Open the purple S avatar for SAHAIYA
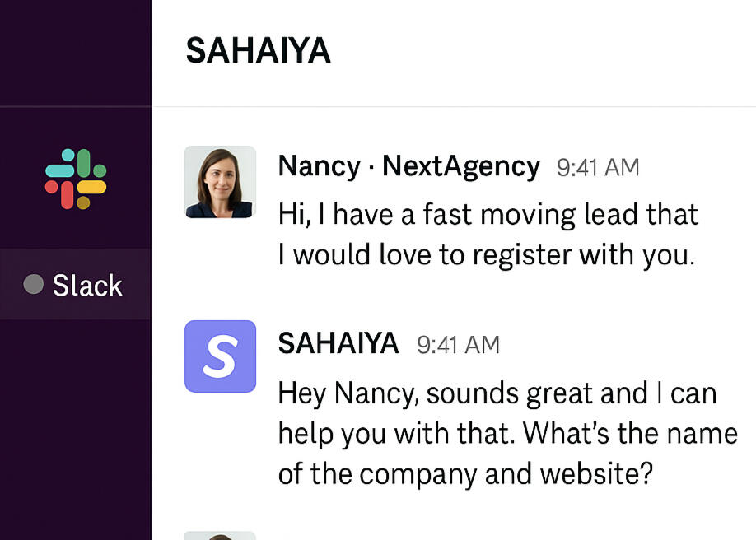The image size is (756, 540). pyautogui.click(x=220, y=356)
